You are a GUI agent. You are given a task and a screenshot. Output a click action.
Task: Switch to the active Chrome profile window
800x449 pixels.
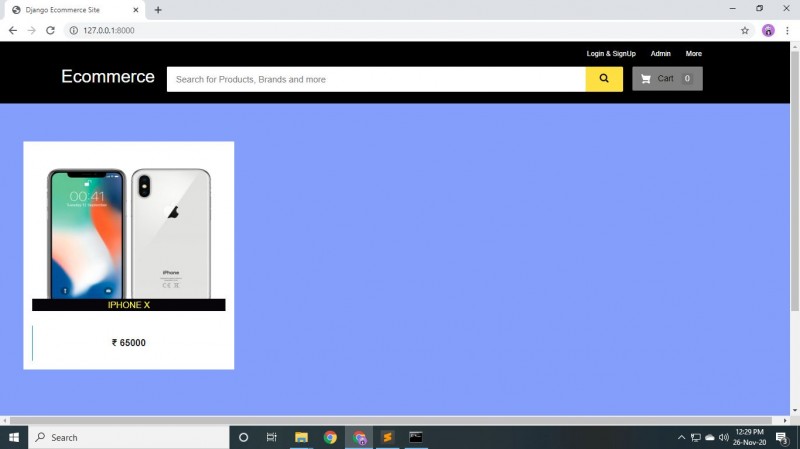[359, 437]
